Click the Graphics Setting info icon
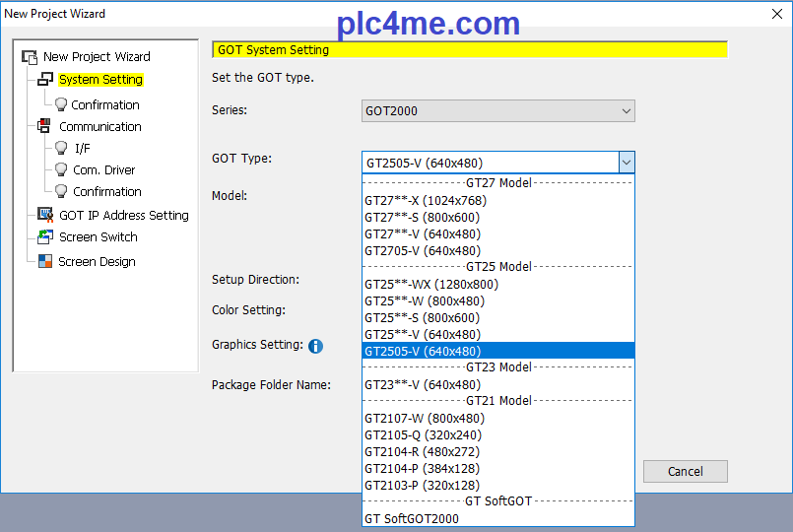 (x=315, y=346)
